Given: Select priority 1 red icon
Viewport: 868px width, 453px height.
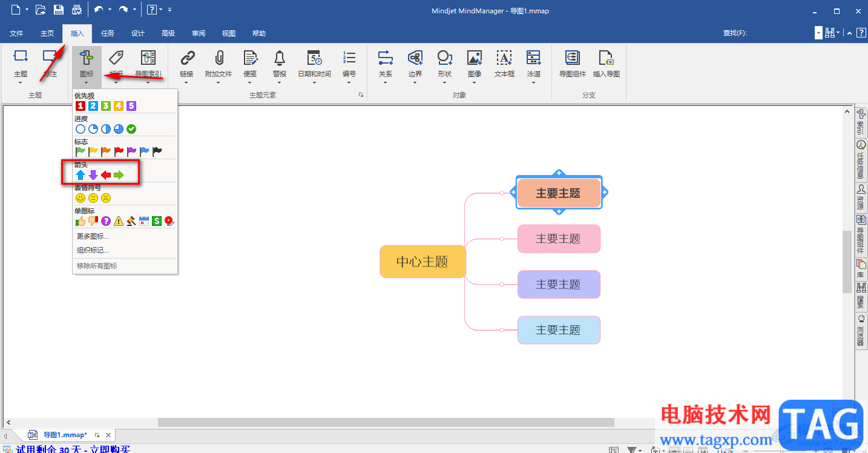Looking at the screenshot, I should (81, 106).
